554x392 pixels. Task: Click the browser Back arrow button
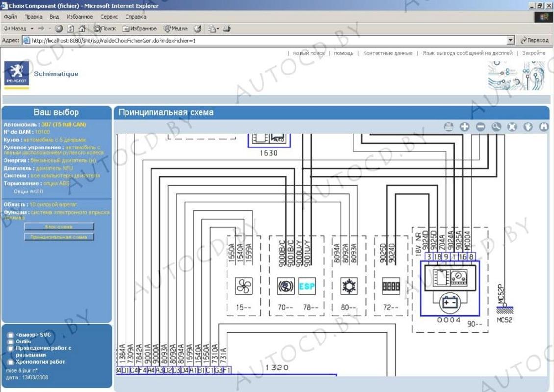(x=15, y=28)
